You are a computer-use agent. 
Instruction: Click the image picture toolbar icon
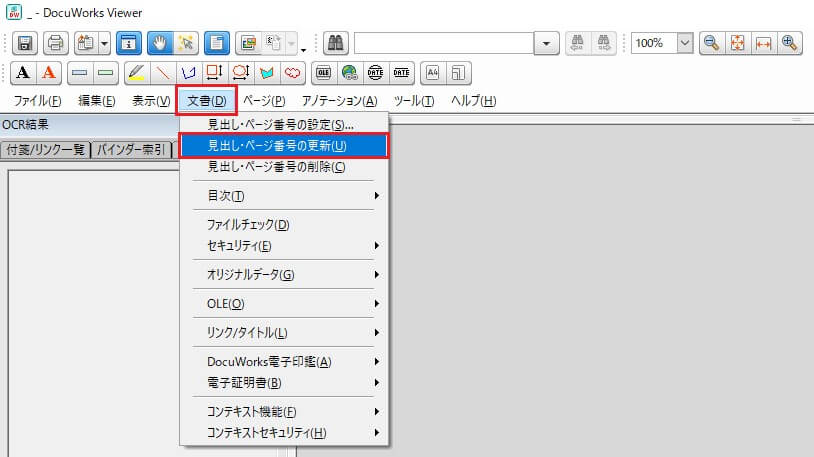pyautogui.click(x=248, y=43)
